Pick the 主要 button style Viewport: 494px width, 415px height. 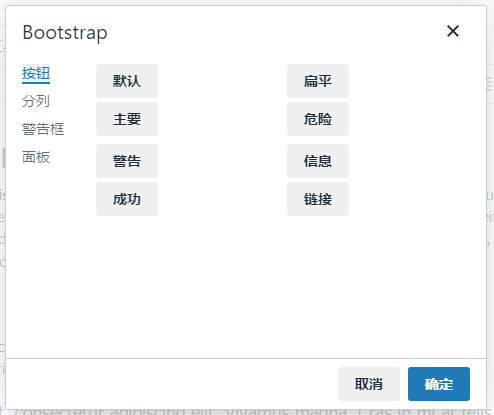point(127,119)
